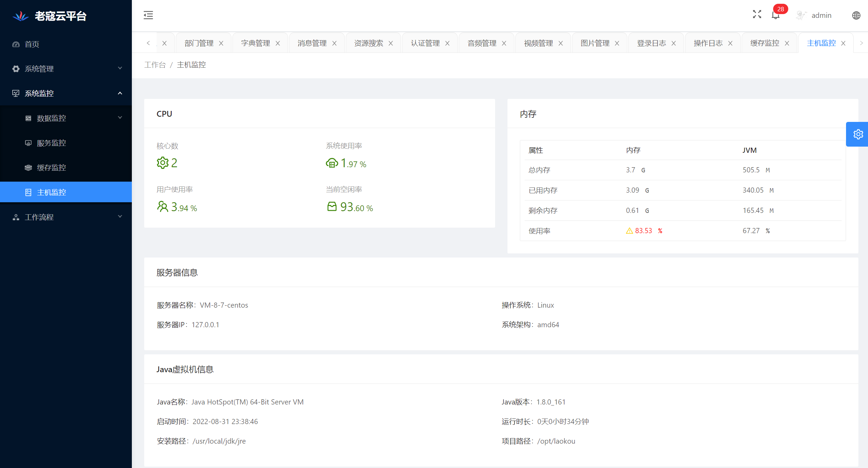This screenshot has width=868, height=468.
Task: Enter fullscreen using the expand icon
Action: pos(757,14)
